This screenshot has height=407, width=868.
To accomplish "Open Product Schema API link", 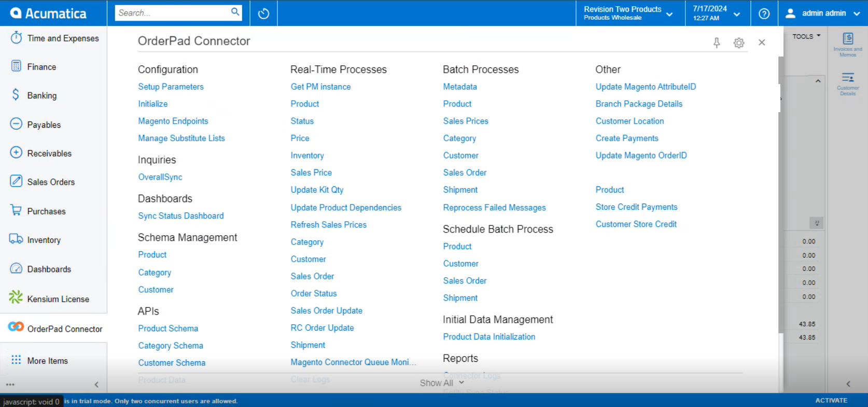I will click(168, 329).
